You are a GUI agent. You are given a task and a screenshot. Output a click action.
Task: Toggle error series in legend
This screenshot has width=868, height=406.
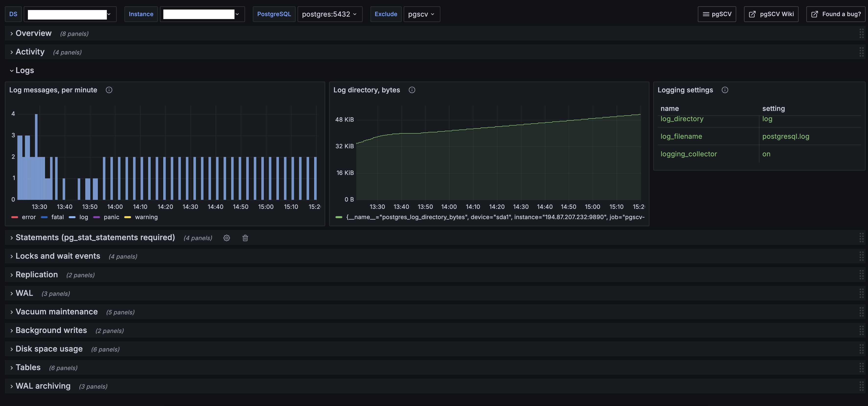(x=28, y=217)
